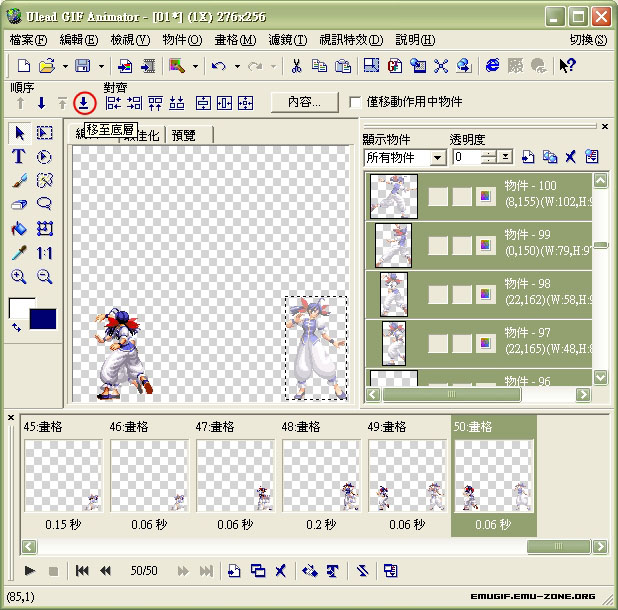The width and height of the screenshot is (618, 610).
Task: Open the 檔案(F) file menu
Action: coord(28,40)
